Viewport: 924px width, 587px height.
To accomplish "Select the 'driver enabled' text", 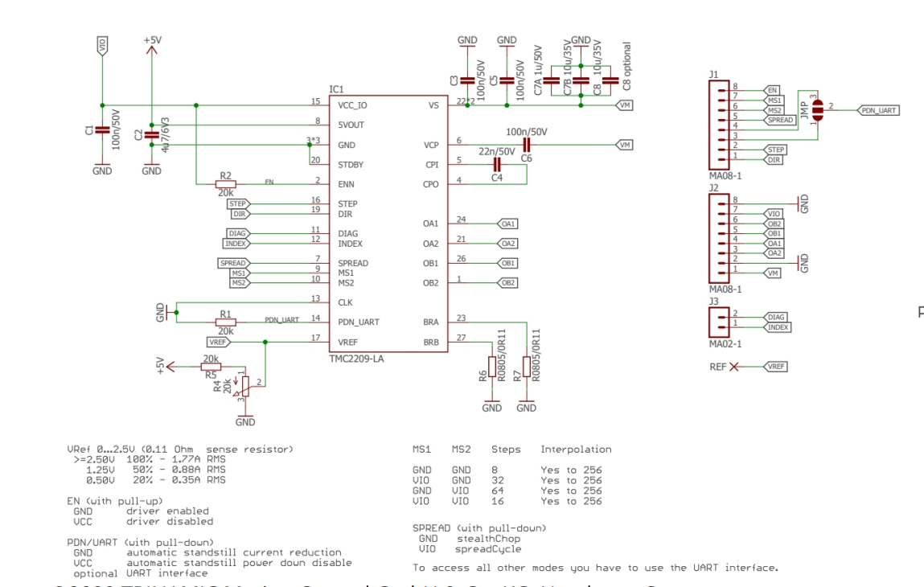I will point(167,511).
